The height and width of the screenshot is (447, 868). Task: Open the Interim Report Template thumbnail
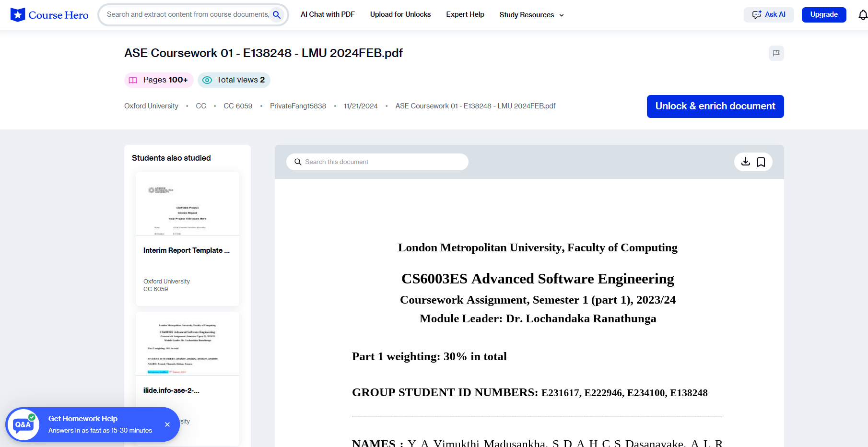(187, 203)
